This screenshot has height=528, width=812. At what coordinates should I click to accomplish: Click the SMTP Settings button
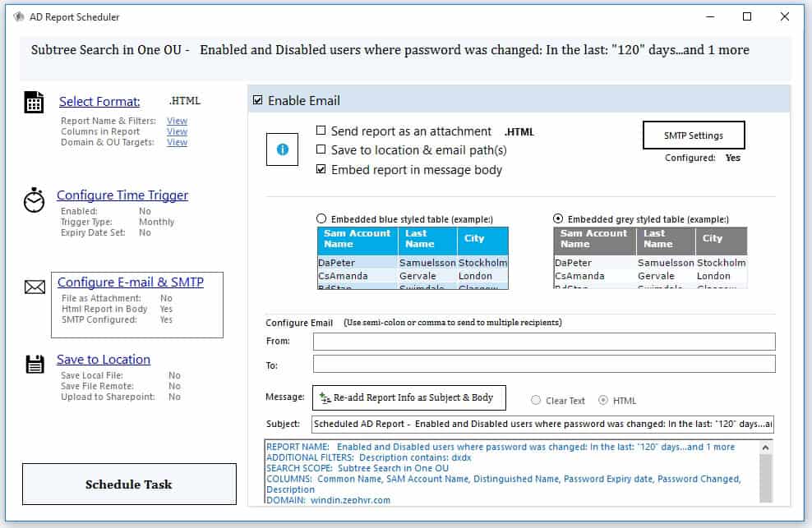point(694,135)
